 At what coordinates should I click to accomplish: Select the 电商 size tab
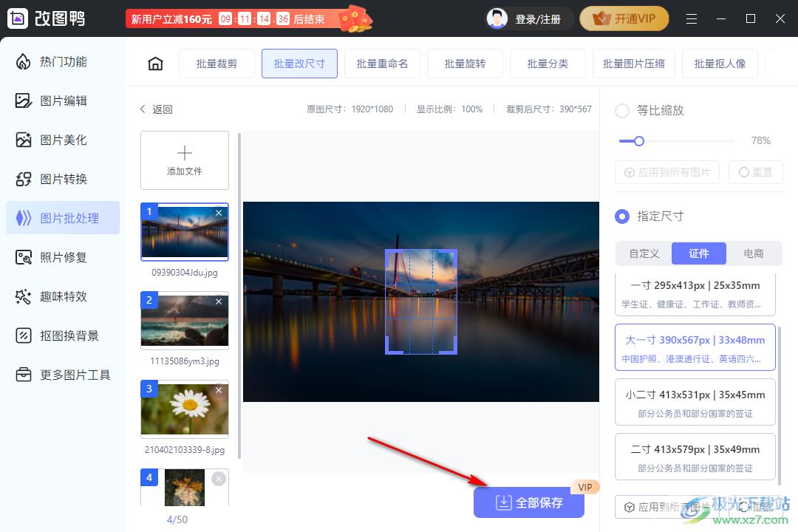(x=754, y=253)
